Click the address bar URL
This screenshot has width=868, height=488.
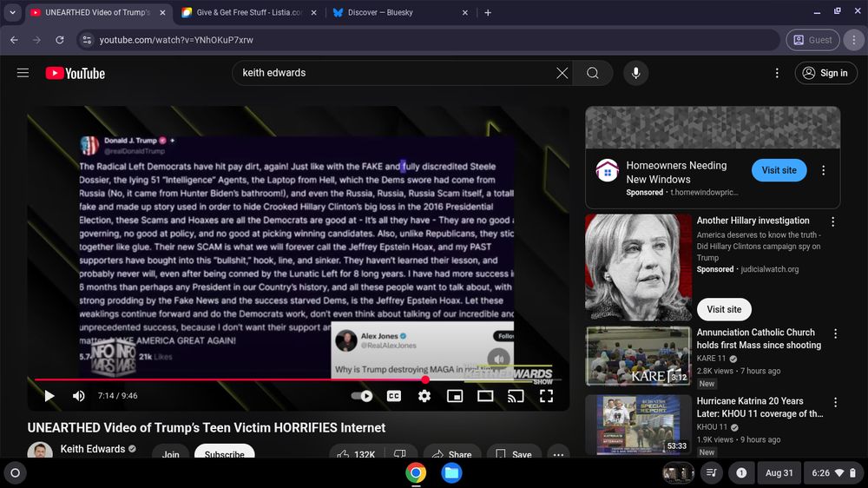point(176,40)
